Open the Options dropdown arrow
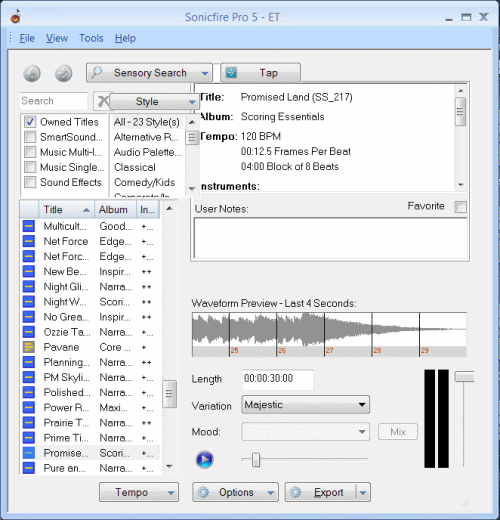Image resolution: width=500 pixels, height=520 pixels. [271, 493]
